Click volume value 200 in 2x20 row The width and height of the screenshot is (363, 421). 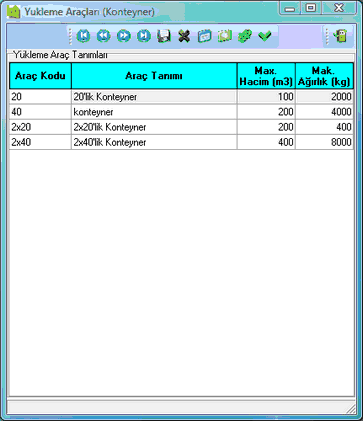click(266, 127)
